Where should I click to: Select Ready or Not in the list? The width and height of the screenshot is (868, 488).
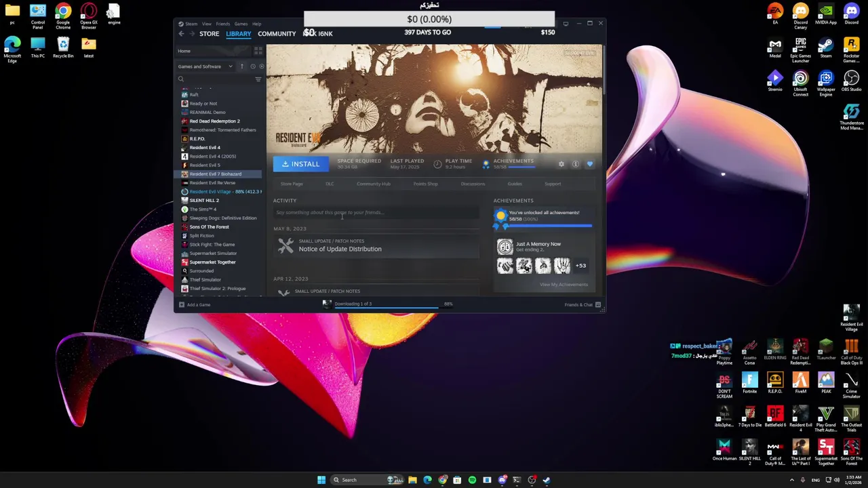[x=203, y=104]
